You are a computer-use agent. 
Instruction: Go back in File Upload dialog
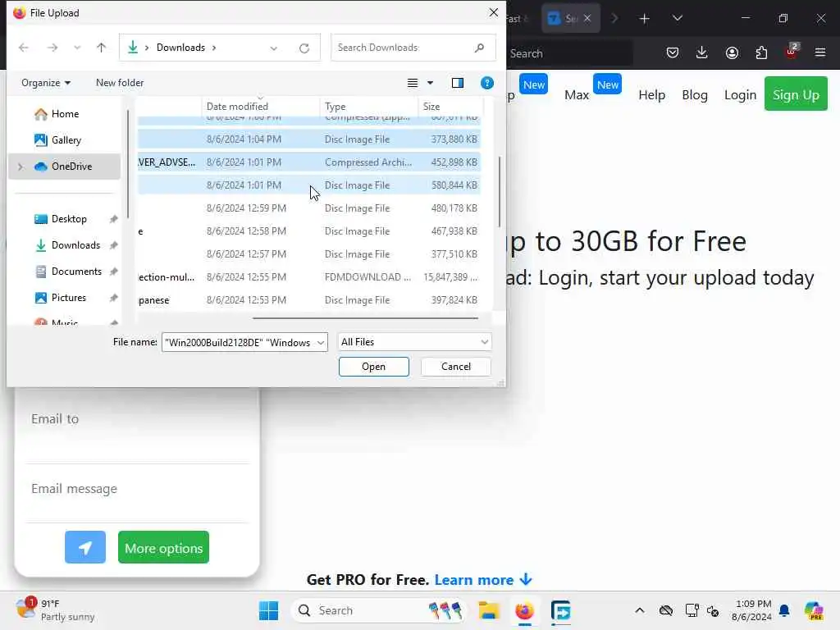[24, 48]
